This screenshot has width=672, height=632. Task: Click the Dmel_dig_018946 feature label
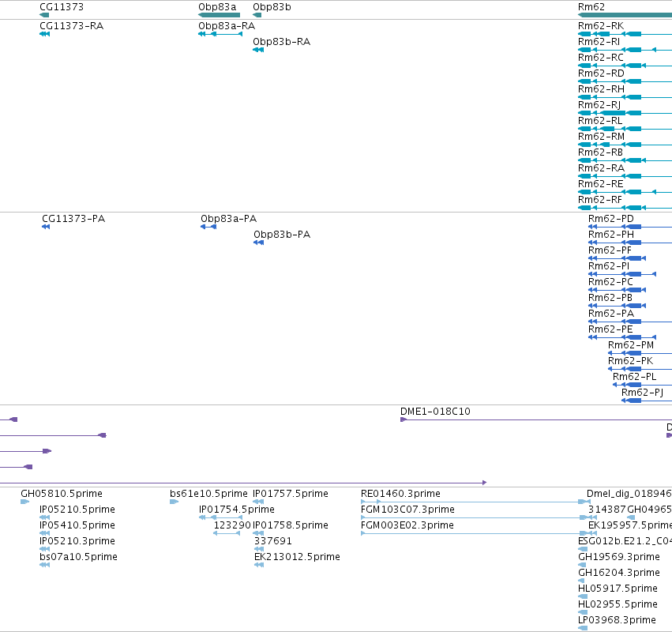(x=629, y=494)
